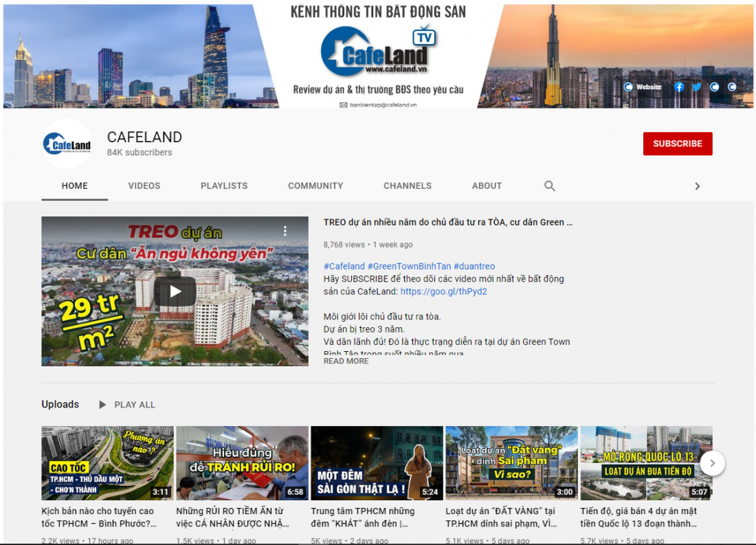Show more tabs with right arrow chevron
The width and height of the screenshot is (756, 545).
click(x=697, y=186)
